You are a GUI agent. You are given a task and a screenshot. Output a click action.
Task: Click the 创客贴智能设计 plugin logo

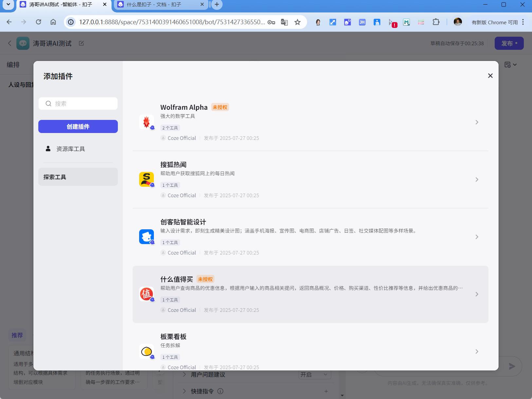click(146, 237)
